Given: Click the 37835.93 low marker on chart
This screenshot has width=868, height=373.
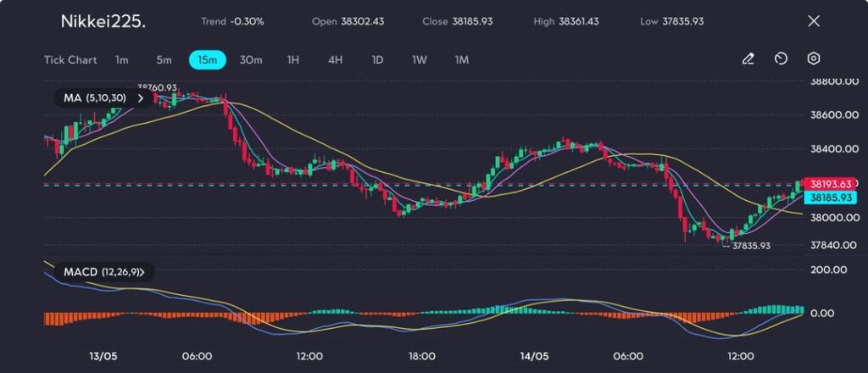Looking at the screenshot, I should (x=750, y=246).
